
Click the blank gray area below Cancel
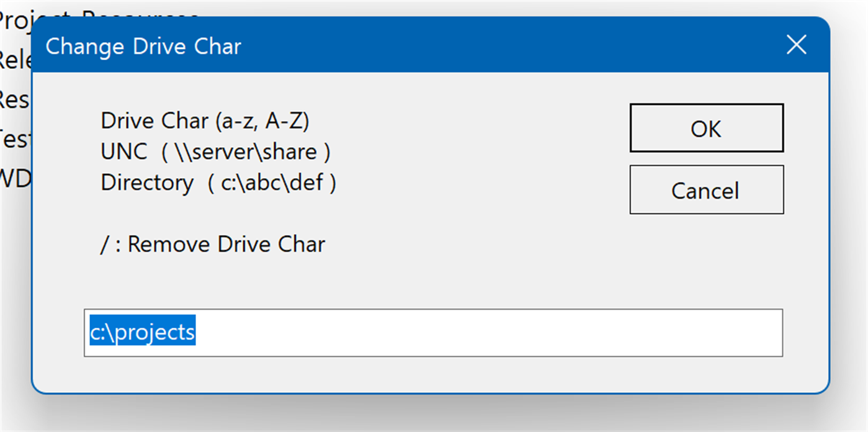tap(706, 261)
